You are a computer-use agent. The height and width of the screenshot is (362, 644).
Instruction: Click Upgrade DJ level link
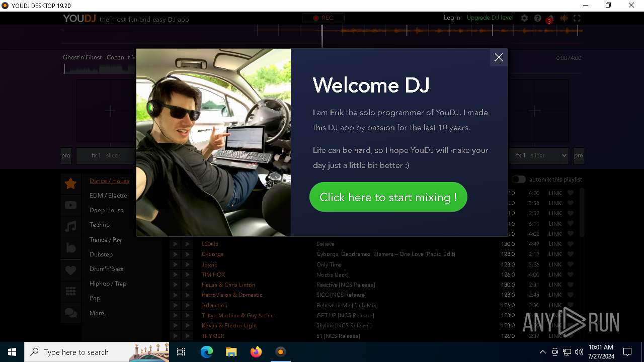pyautogui.click(x=490, y=18)
